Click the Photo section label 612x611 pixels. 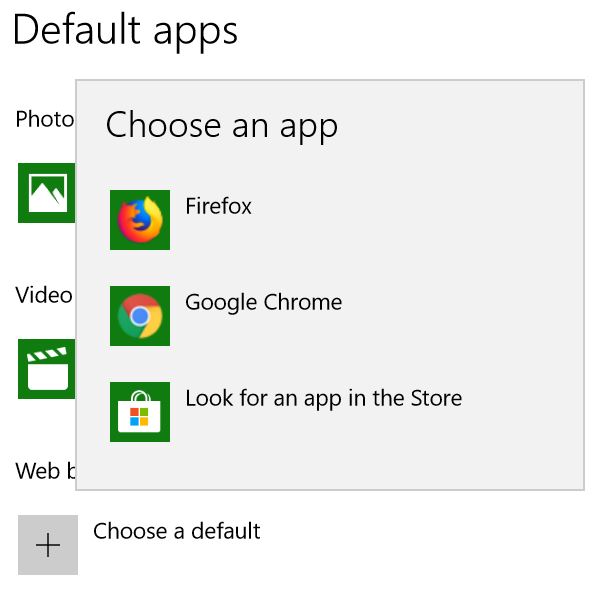(x=45, y=119)
